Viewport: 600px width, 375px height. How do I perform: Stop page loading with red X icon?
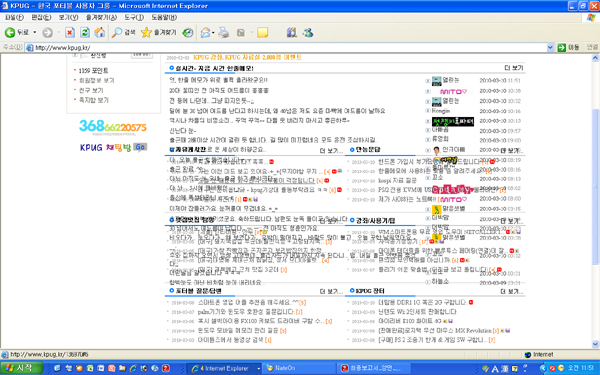tap(70, 33)
